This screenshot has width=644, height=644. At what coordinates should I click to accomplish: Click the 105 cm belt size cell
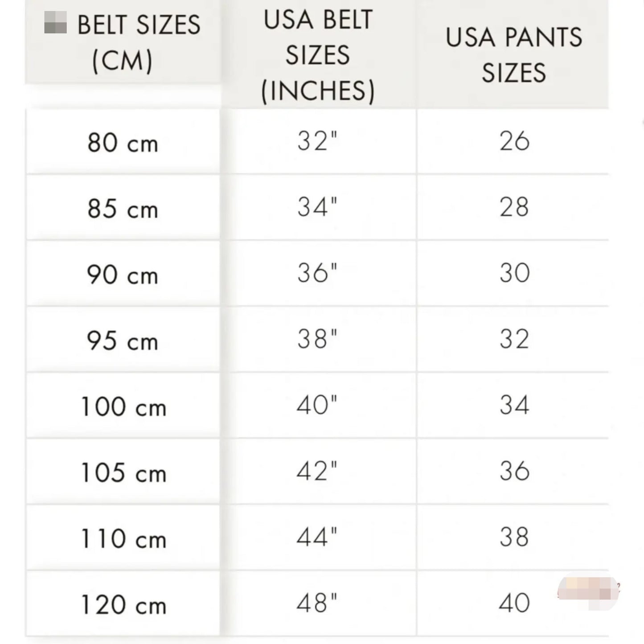click(123, 472)
